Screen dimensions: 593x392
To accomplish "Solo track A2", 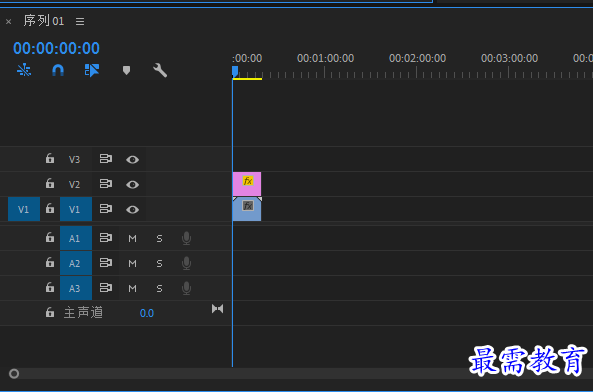I will tap(159, 263).
